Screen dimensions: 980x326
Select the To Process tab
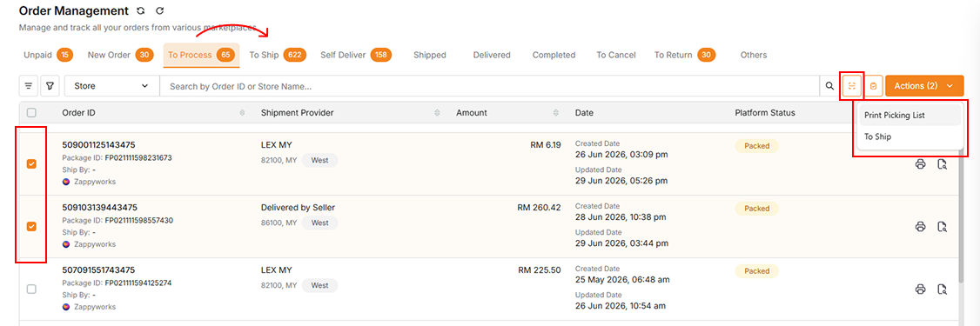(201, 55)
